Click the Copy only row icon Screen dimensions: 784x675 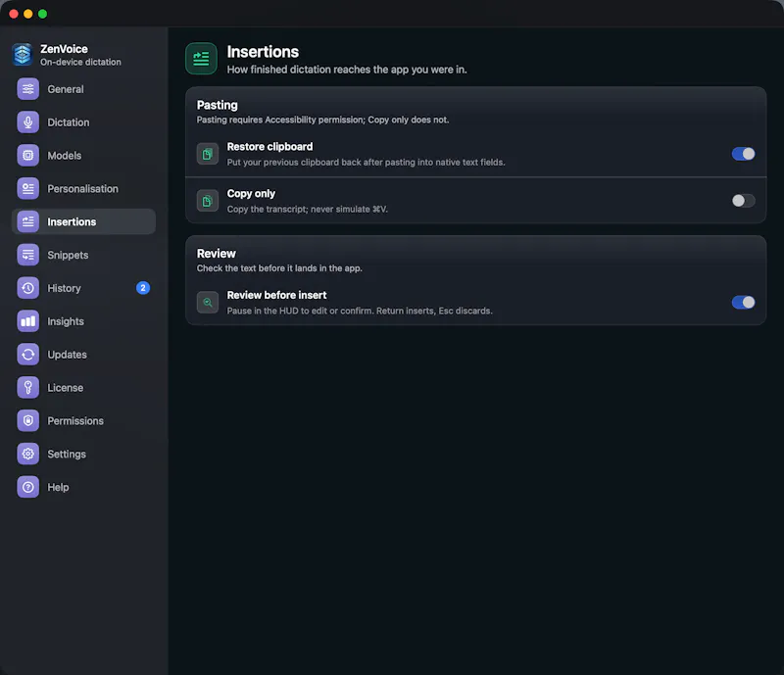208,201
